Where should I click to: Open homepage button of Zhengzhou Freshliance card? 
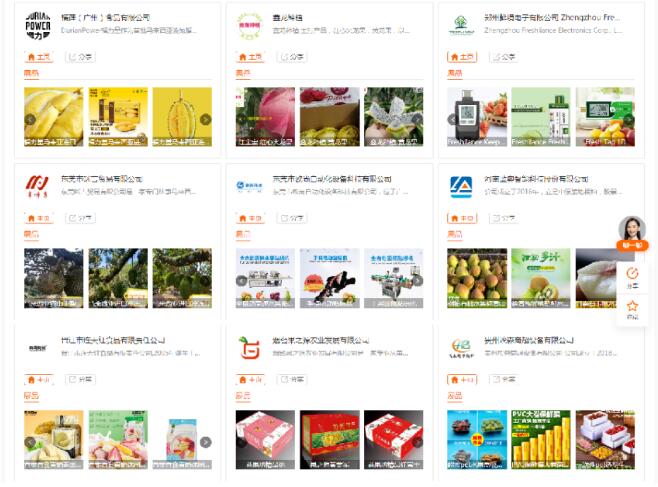click(462, 57)
